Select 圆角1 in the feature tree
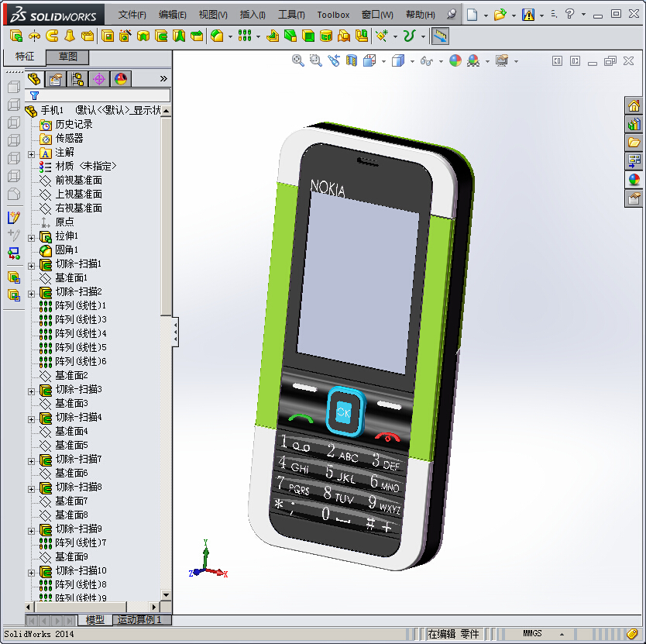 pyautogui.click(x=67, y=250)
